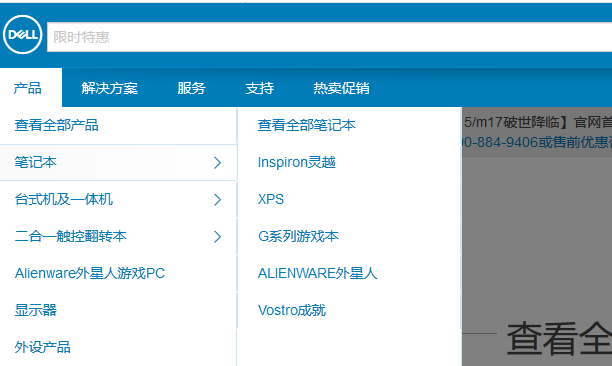Open Alienware外星人游戏PC link
The width and height of the screenshot is (612, 366).
90,273
